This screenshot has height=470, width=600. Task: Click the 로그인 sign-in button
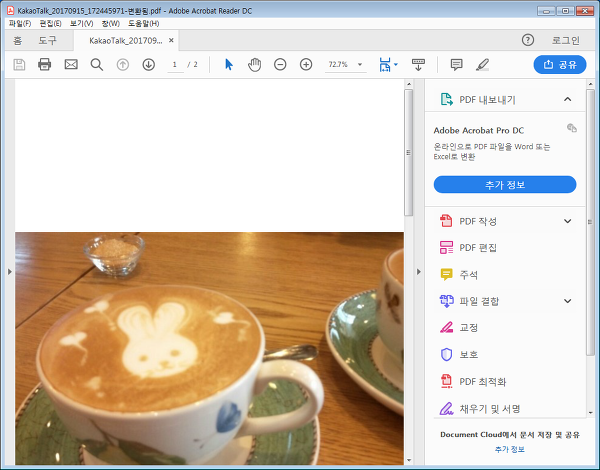point(566,40)
